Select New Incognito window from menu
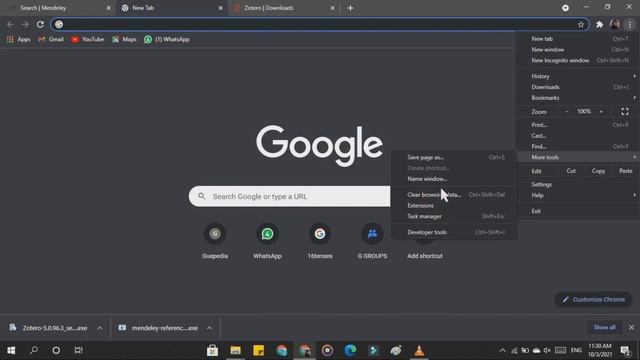 pos(578,60)
